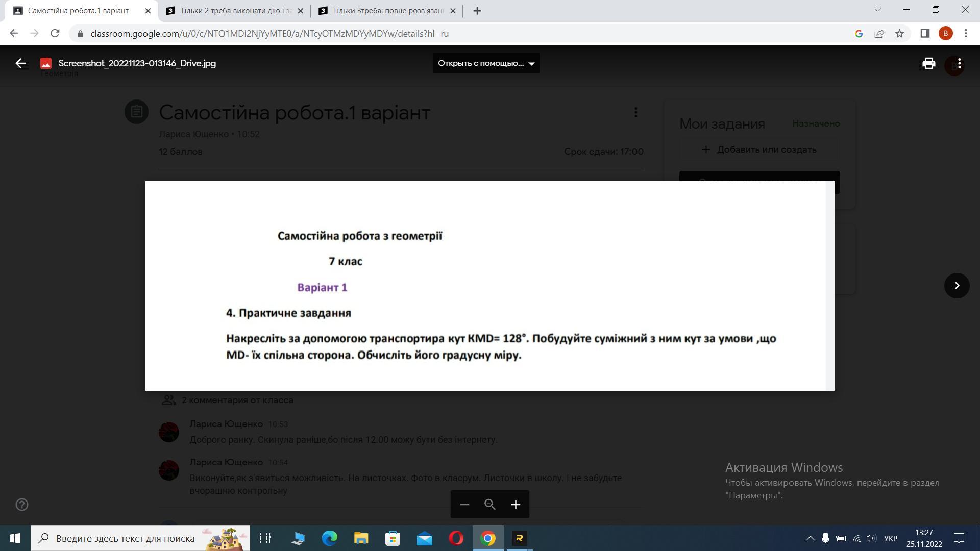This screenshot has width=980, height=551.
Task: Open the tab search chevron dropdown
Action: point(877,10)
